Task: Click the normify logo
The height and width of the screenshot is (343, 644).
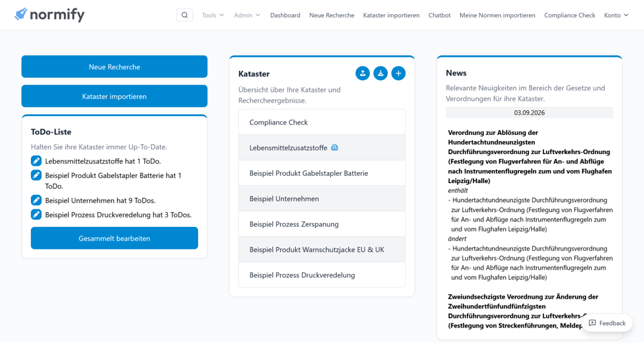Action: coord(49,15)
